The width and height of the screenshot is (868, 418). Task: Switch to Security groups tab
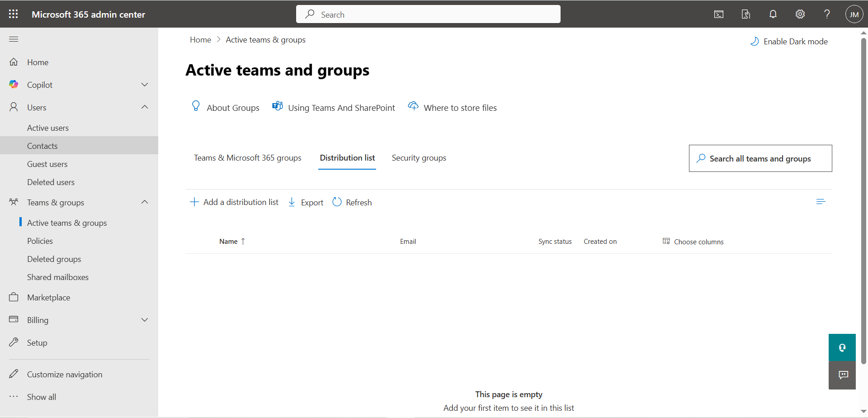coord(419,158)
